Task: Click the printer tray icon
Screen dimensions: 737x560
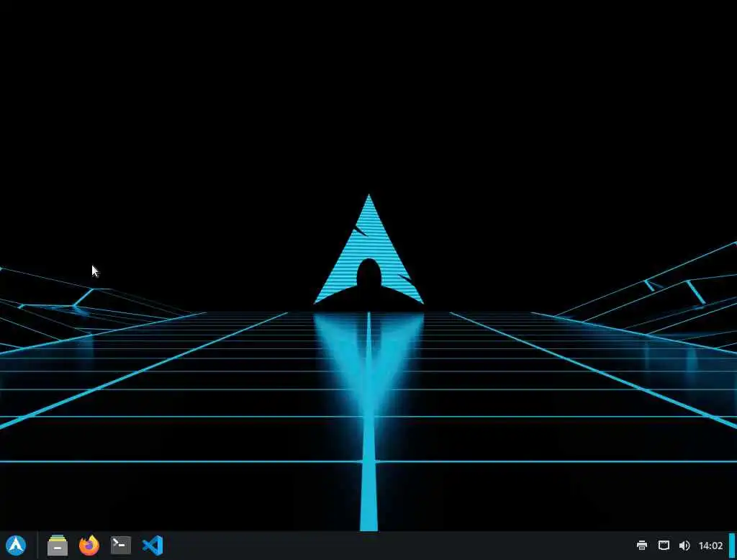Action: [641, 546]
